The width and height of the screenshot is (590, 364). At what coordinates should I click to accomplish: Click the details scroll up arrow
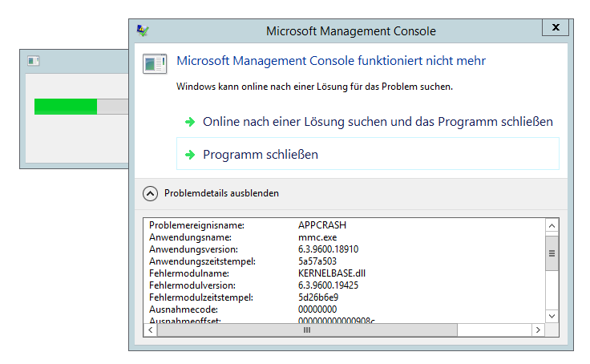552,226
